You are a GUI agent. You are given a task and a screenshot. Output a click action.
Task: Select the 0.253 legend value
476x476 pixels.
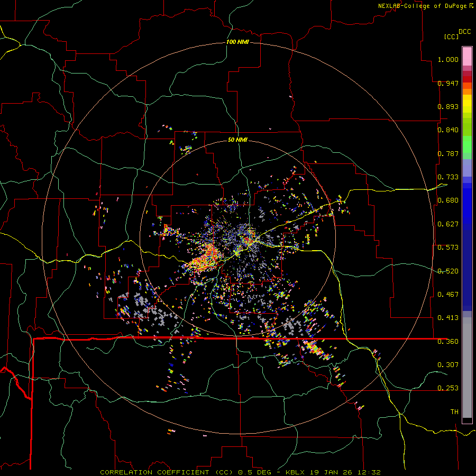(448, 388)
